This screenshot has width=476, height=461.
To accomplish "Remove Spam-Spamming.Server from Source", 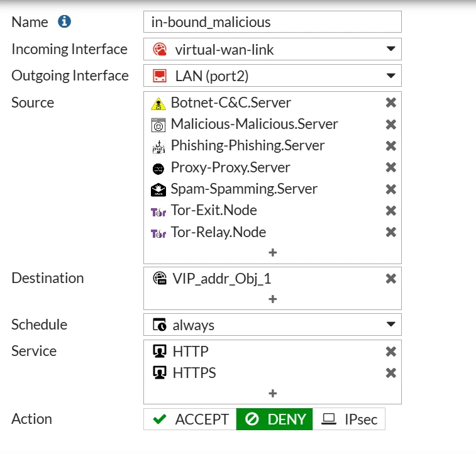I will point(391,189).
